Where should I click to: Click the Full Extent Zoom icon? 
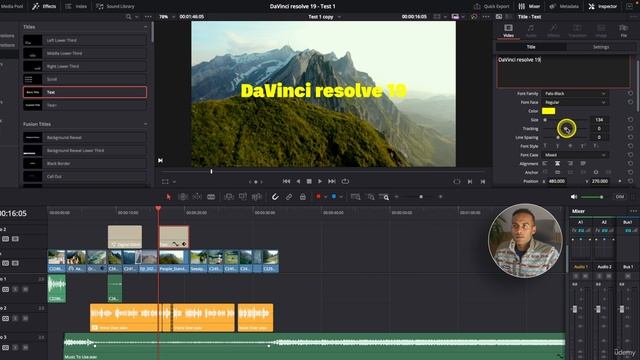pyautogui.click(x=356, y=197)
